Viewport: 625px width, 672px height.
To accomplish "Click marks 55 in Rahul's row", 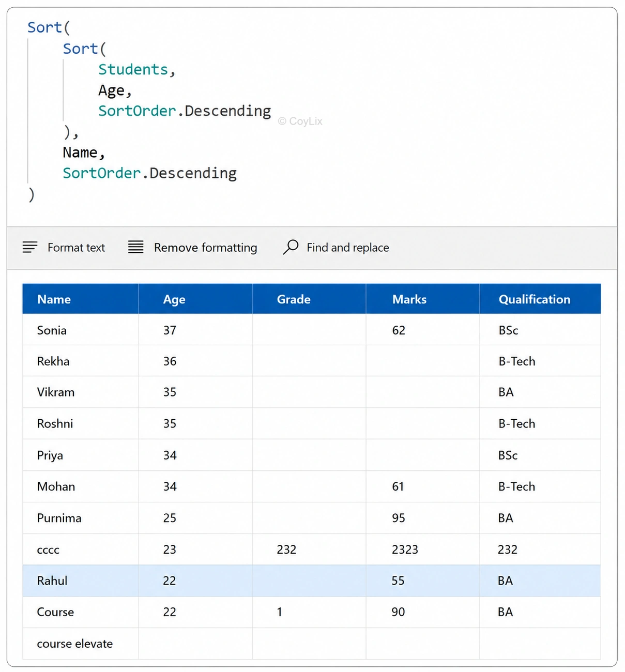I will click(x=398, y=581).
